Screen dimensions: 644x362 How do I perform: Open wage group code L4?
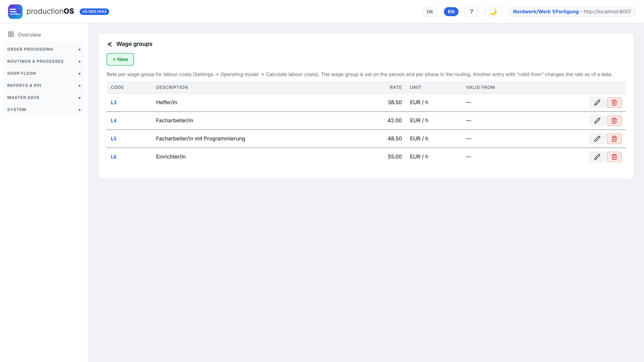[114, 120]
